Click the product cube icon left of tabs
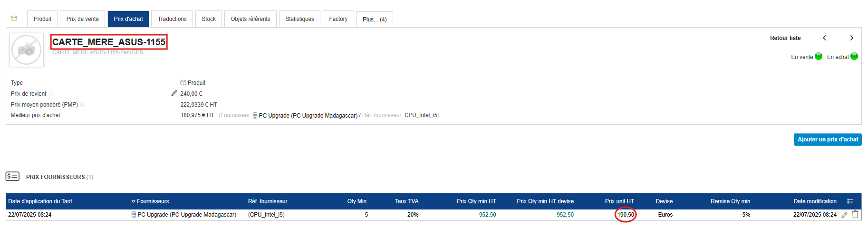 point(14,19)
